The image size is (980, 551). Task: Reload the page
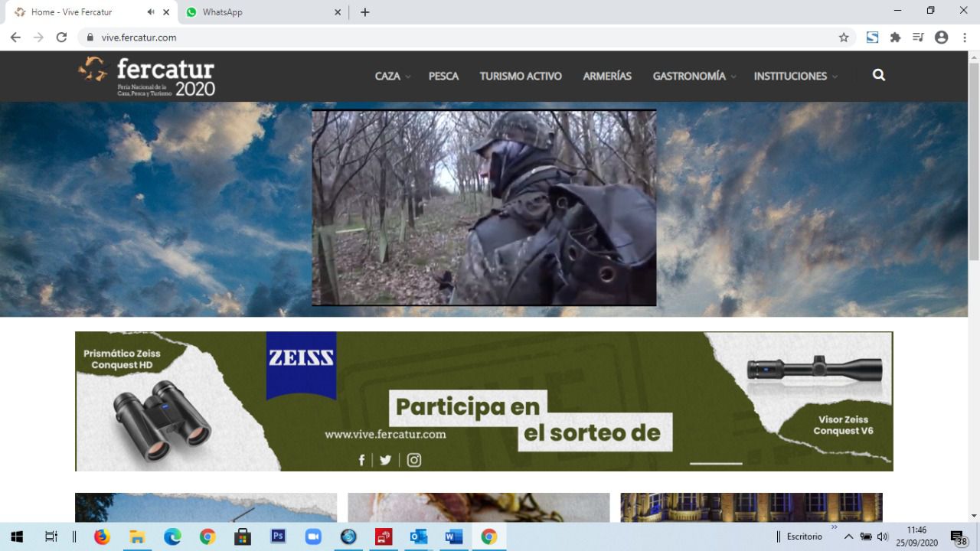tap(61, 37)
